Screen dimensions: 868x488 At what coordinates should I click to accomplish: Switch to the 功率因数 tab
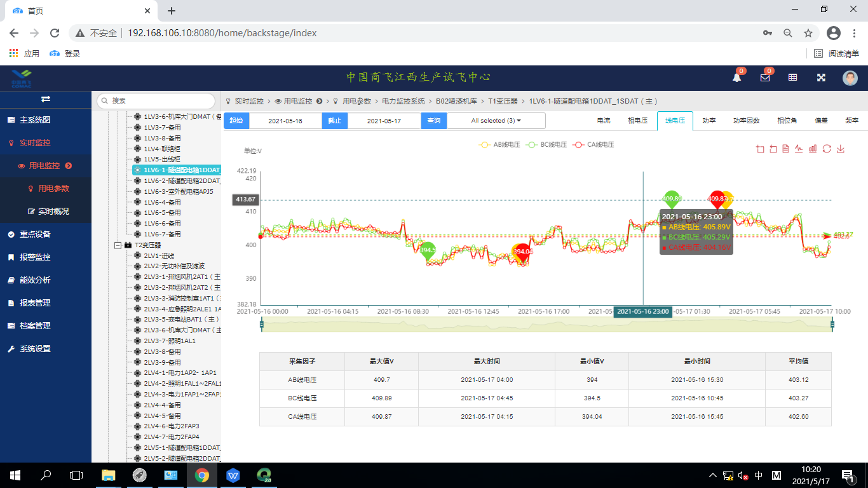[746, 121]
